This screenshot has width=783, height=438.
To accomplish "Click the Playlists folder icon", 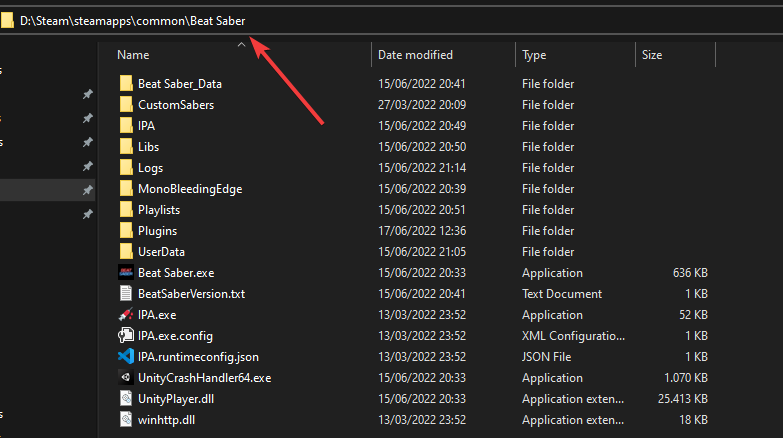I will (x=126, y=209).
